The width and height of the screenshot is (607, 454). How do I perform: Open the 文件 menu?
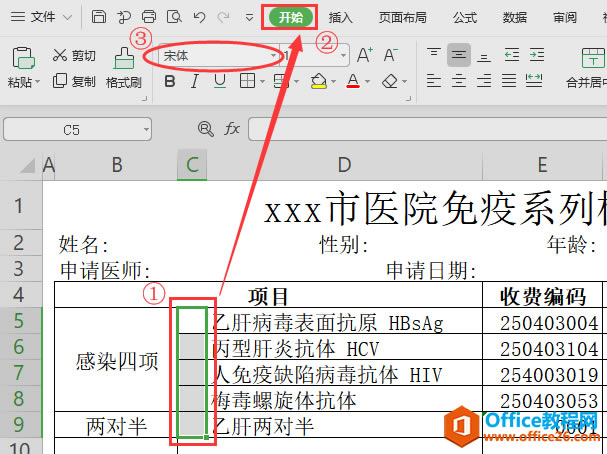pyautogui.click(x=41, y=17)
